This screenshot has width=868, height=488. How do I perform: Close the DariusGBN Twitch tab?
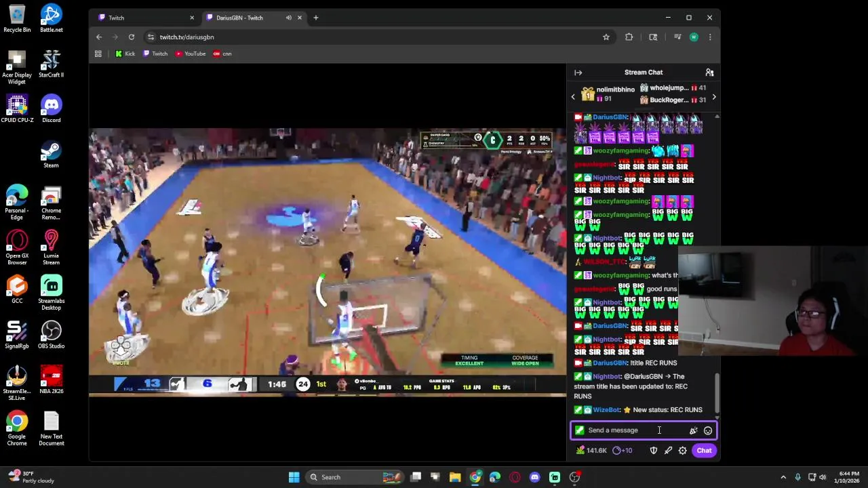[299, 18]
